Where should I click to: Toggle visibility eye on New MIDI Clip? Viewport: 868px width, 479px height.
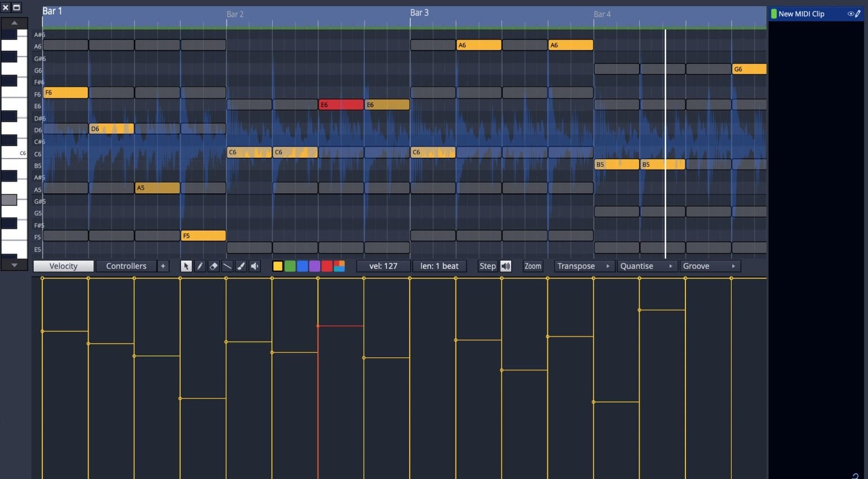pyautogui.click(x=851, y=14)
